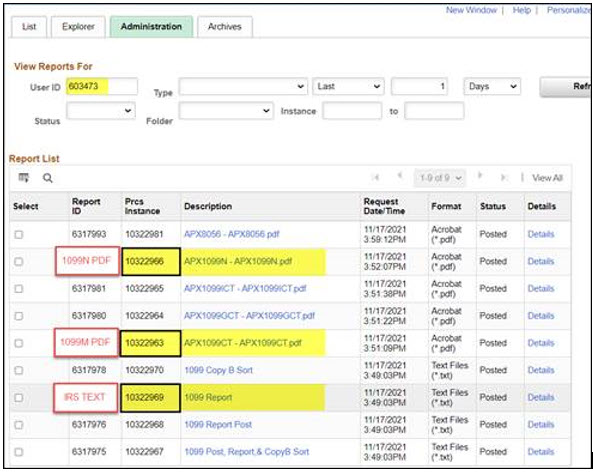Image resolution: width=593 pixels, height=474 pixels.
Task: Open the Status dropdown
Action: (x=101, y=111)
